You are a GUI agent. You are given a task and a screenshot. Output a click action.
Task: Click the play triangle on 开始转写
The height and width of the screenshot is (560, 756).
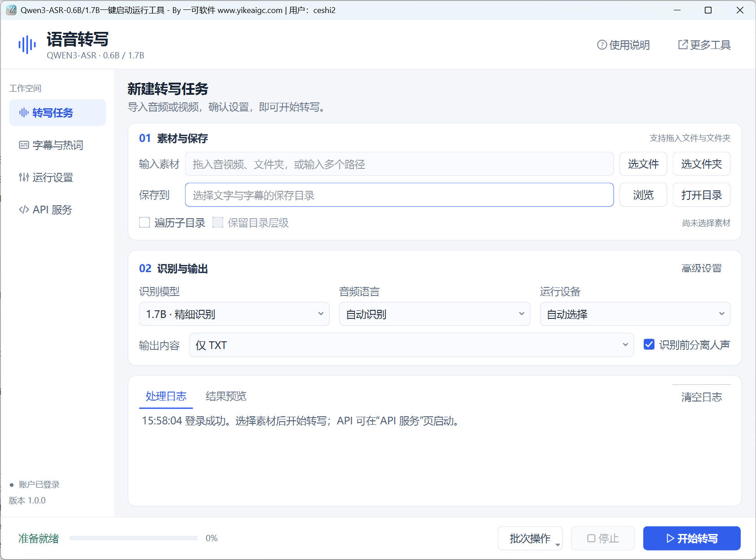(x=670, y=538)
